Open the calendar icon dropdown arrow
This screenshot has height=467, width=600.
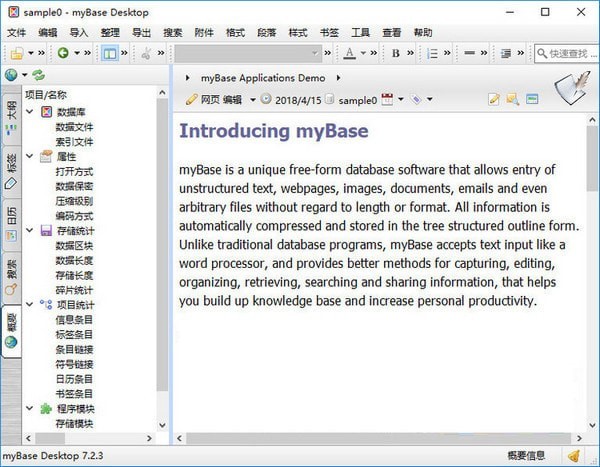(401, 99)
